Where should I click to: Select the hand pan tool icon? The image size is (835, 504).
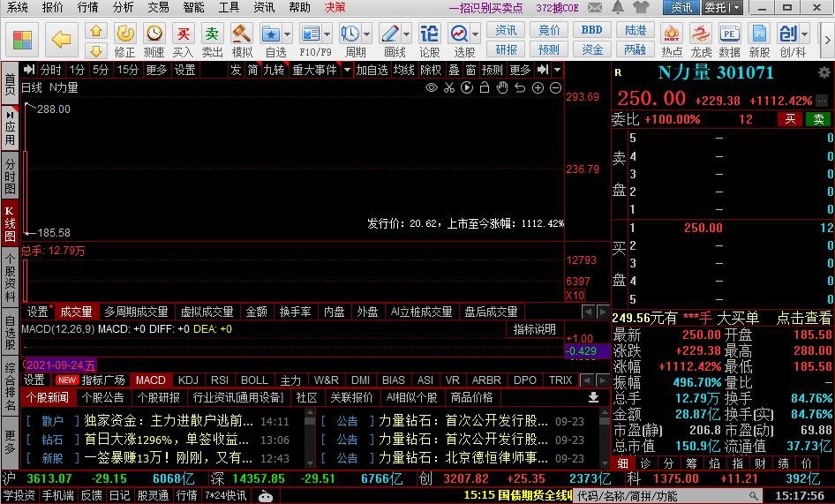(x=502, y=88)
